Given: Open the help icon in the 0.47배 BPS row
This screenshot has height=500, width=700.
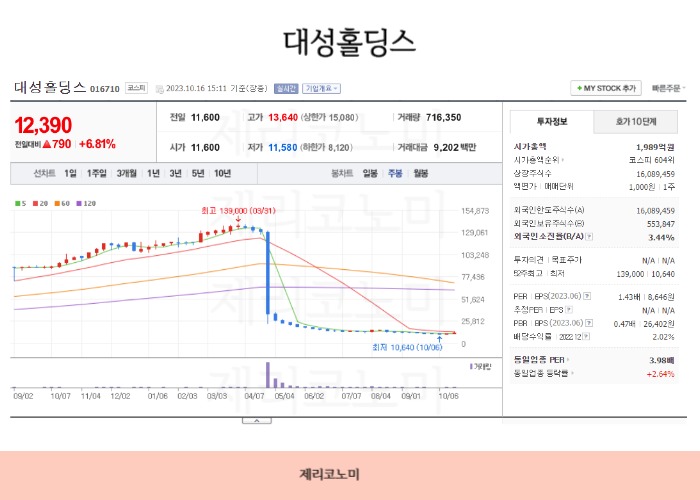Looking at the screenshot, I should tap(589, 323).
